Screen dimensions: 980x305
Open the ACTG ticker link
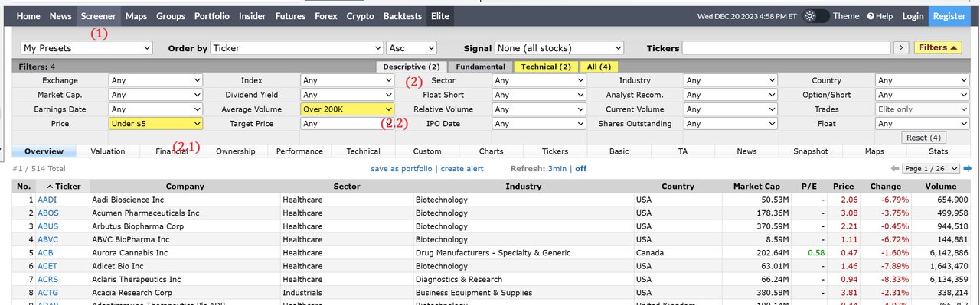(47, 292)
